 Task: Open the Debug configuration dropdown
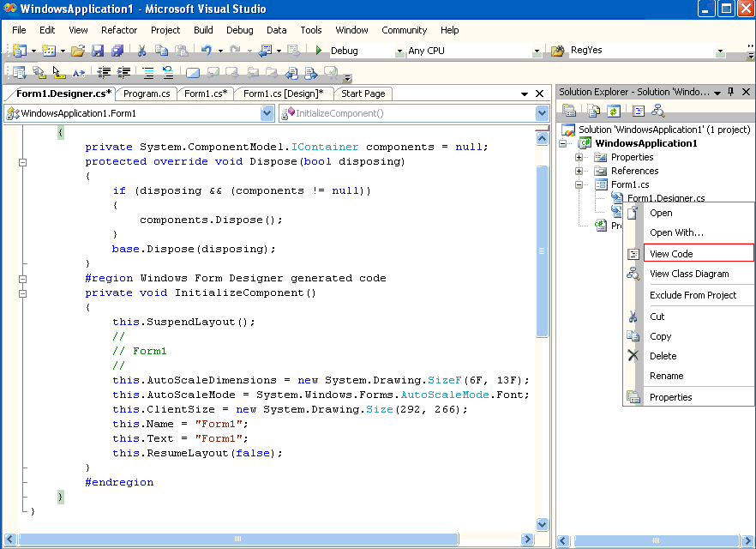(399, 51)
